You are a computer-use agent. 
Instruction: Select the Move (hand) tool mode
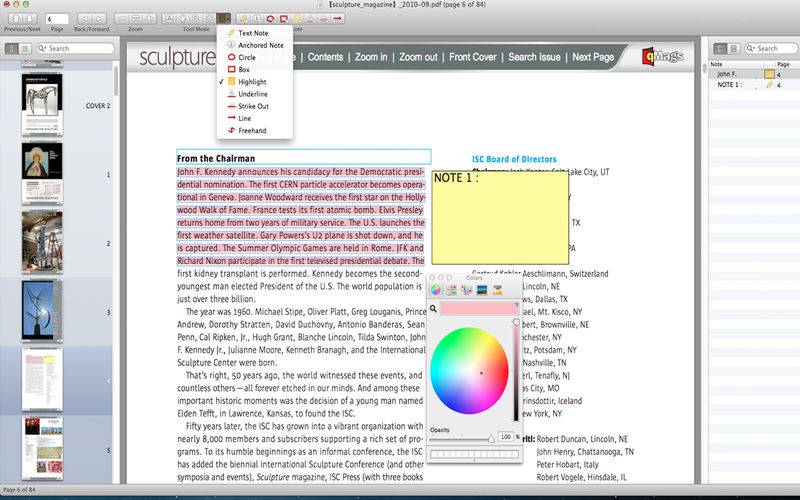[x=182, y=19]
